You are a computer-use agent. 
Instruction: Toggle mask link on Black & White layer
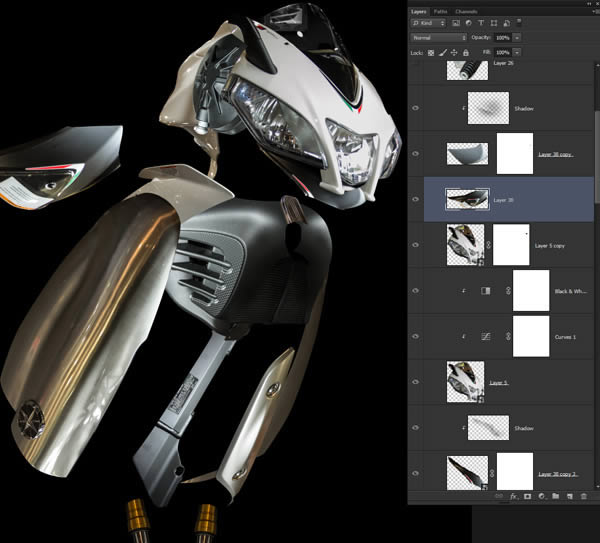pos(508,291)
